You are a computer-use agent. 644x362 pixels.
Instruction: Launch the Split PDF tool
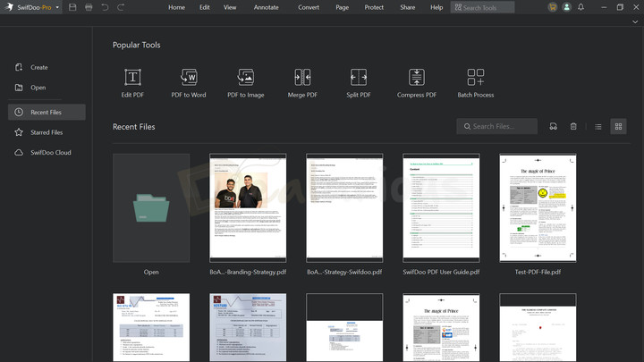pyautogui.click(x=358, y=83)
